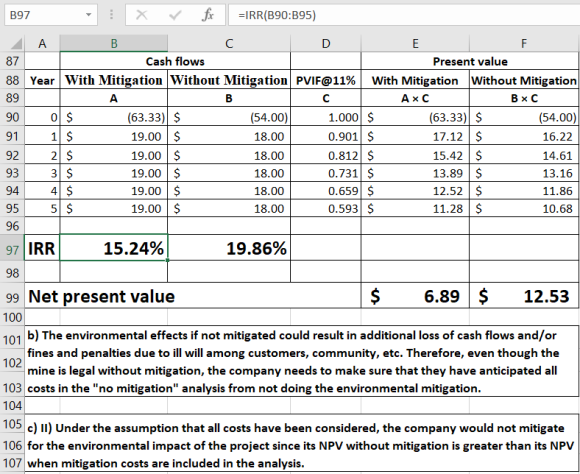The image size is (580, 474).
Task: Click 'Without Mitigation' cash flow header in column C
Action: [229, 80]
